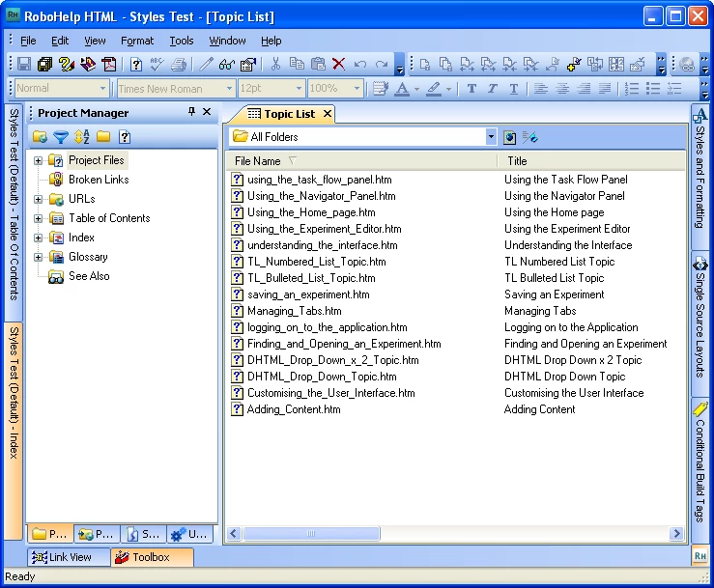Toggle align right button

(x=584, y=88)
